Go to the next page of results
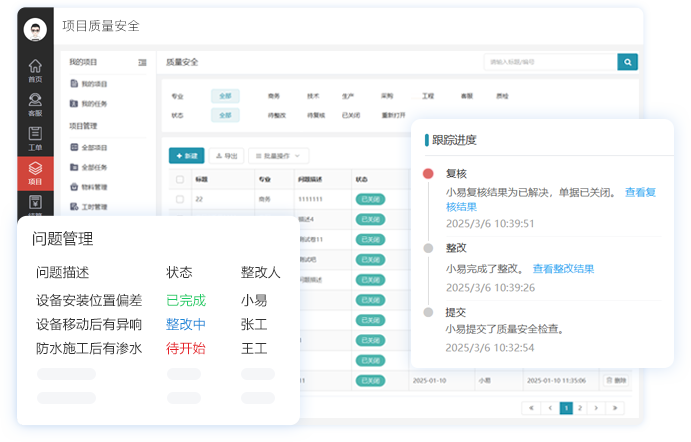The width and height of the screenshot is (691, 442). pos(596,408)
